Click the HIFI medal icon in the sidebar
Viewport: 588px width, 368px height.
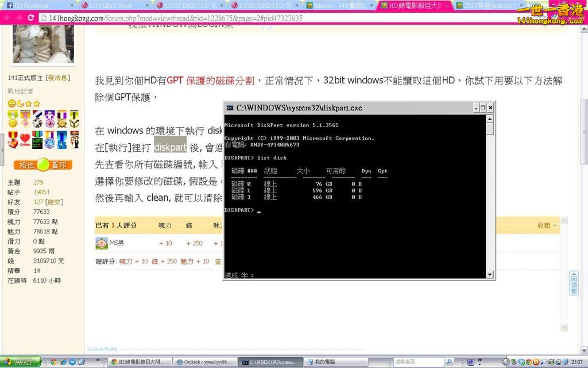click(38, 140)
